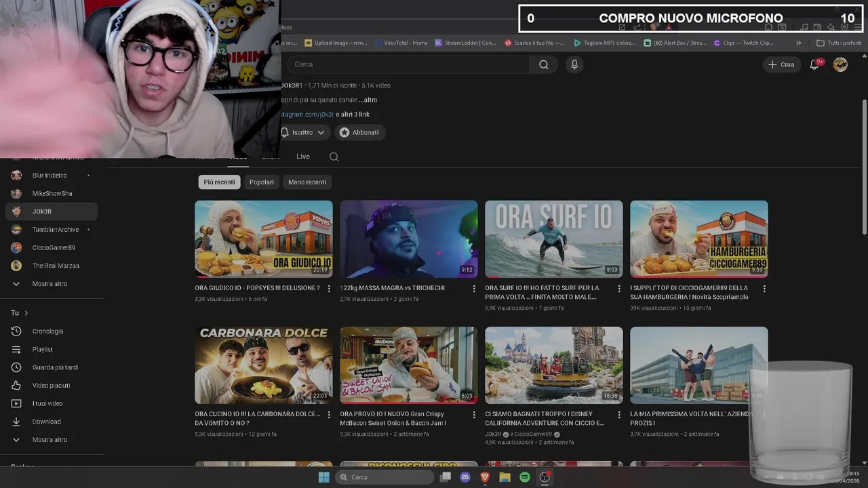The height and width of the screenshot is (488, 868).
Task: Open ORA SURF IO video thumbnail
Action: (554, 239)
